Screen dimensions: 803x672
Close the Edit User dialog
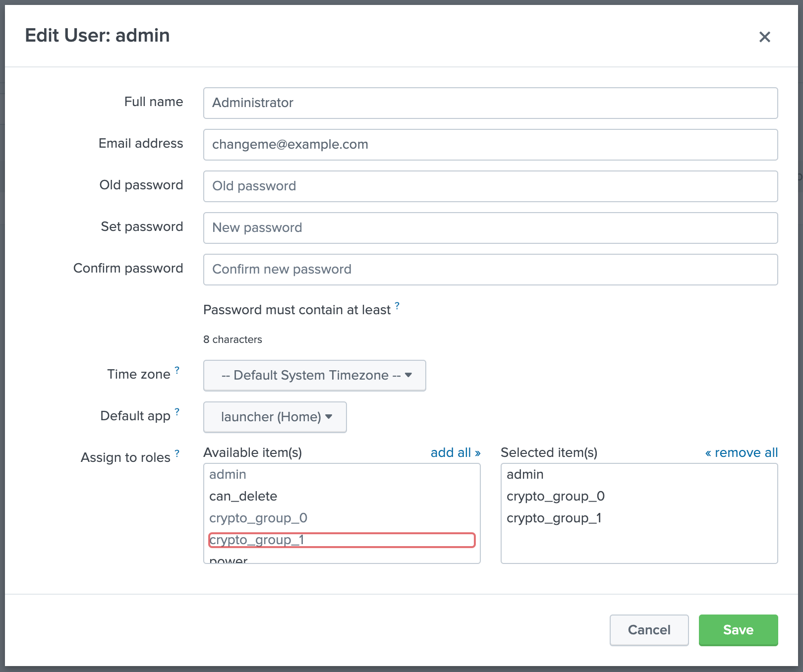point(764,37)
